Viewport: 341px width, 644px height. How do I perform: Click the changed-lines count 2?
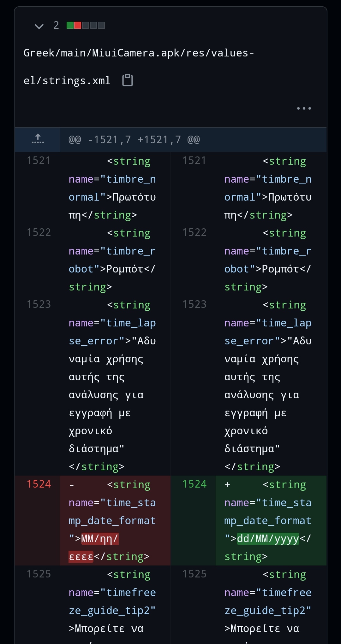tap(56, 25)
